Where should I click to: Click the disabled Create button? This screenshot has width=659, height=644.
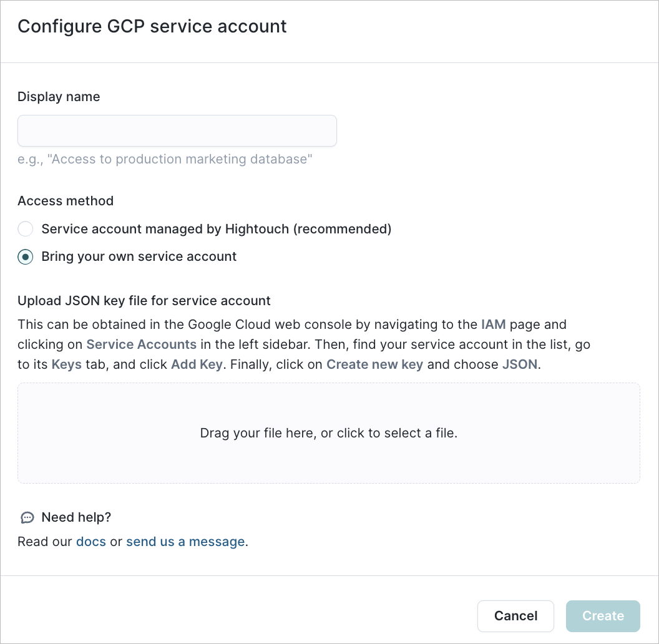pyautogui.click(x=603, y=616)
